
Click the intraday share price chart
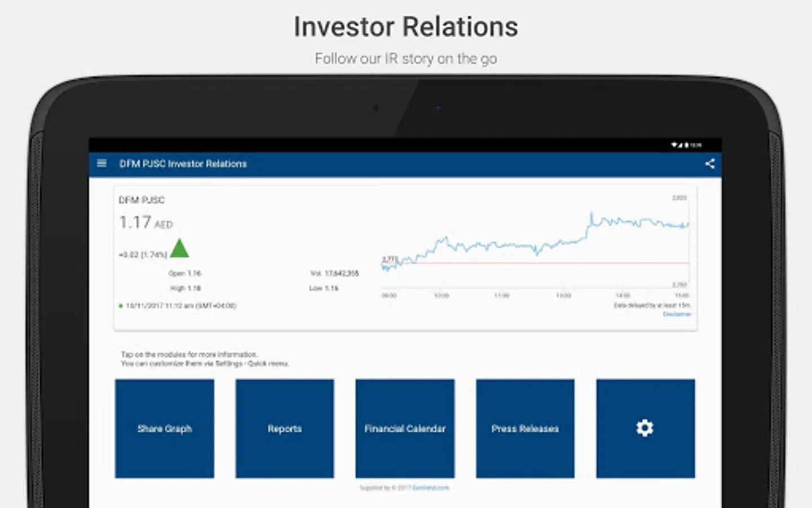click(535, 246)
